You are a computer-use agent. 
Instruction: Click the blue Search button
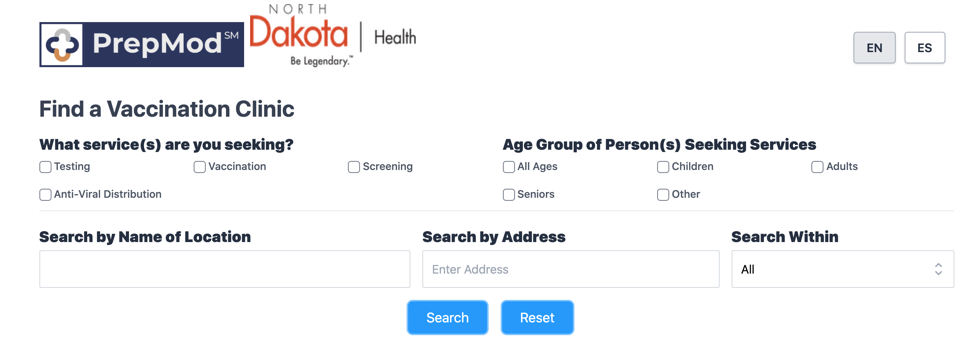coord(448,318)
